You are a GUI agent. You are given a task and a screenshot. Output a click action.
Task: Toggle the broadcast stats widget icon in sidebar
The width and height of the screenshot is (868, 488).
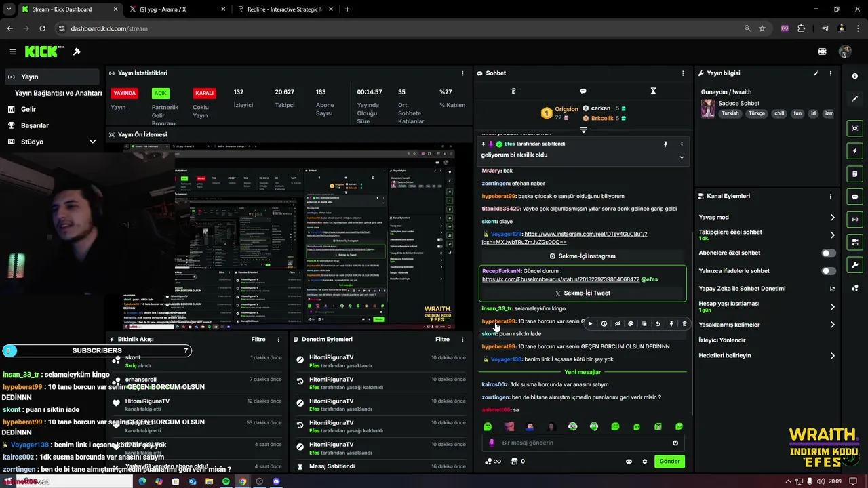coord(855,219)
